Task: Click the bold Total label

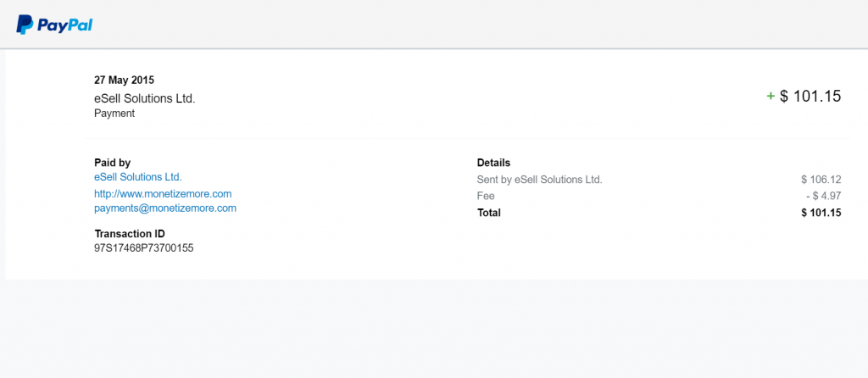Action: click(489, 213)
